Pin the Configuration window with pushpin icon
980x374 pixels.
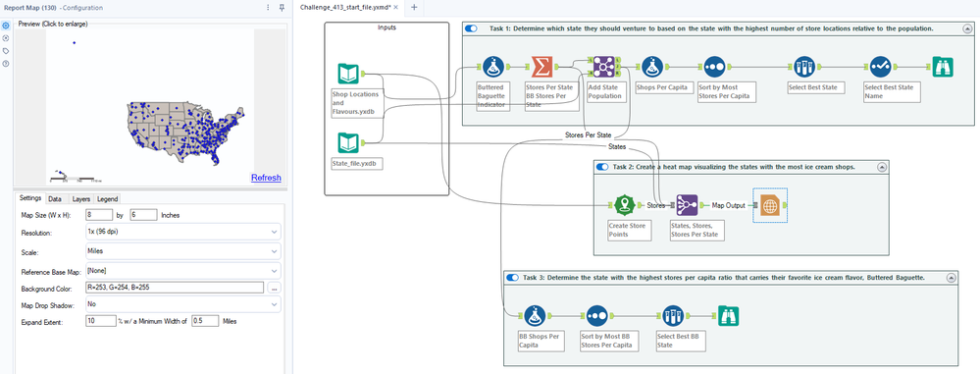click(x=282, y=8)
